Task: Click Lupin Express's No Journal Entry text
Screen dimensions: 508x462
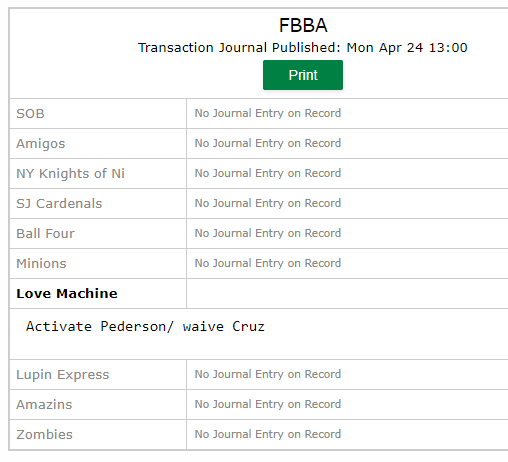Action: tap(268, 374)
